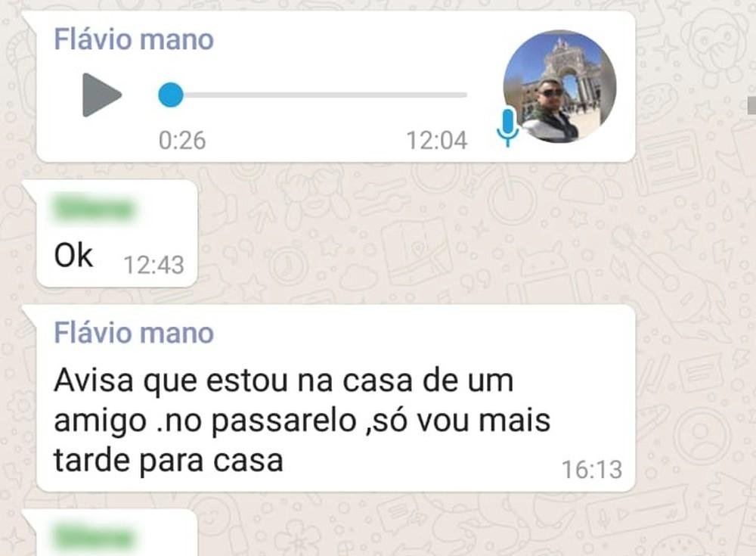Tap the blurred green sender name above Ok
This screenshot has height=556, width=756.
pyautogui.click(x=94, y=210)
